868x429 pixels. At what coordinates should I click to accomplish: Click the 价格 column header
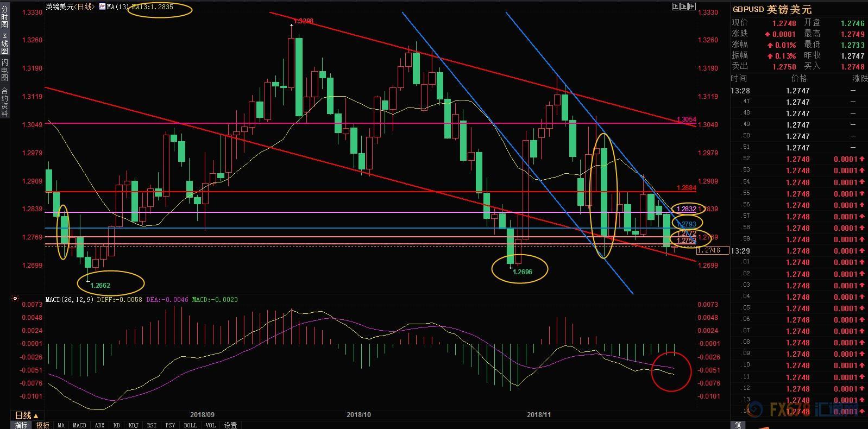pos(800,79)
